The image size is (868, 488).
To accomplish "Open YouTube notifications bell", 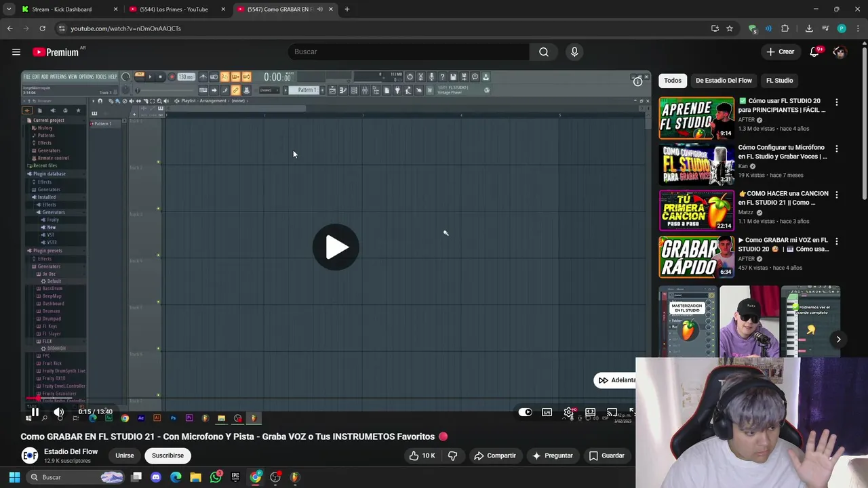I will [814, 52].
